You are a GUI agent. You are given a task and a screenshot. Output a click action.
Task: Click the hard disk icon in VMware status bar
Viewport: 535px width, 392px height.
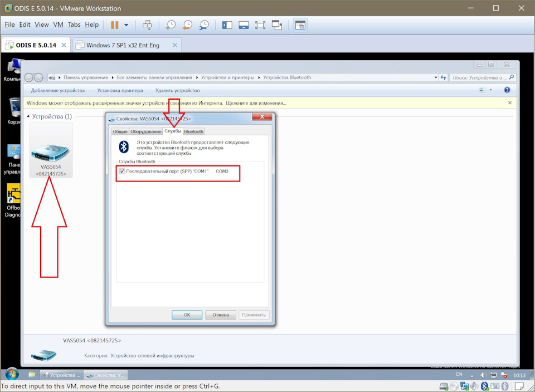444,386
